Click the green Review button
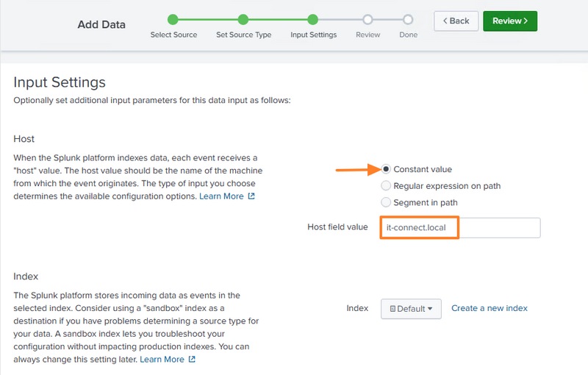 510,21
